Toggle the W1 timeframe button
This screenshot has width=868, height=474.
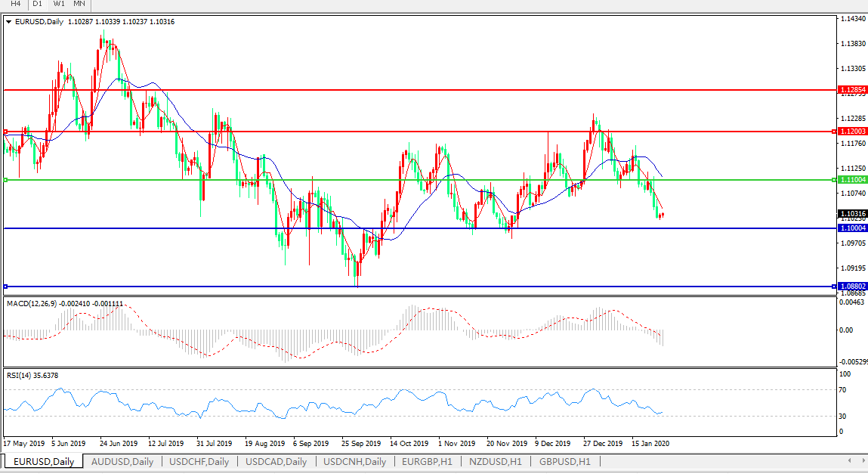(59, 4)
